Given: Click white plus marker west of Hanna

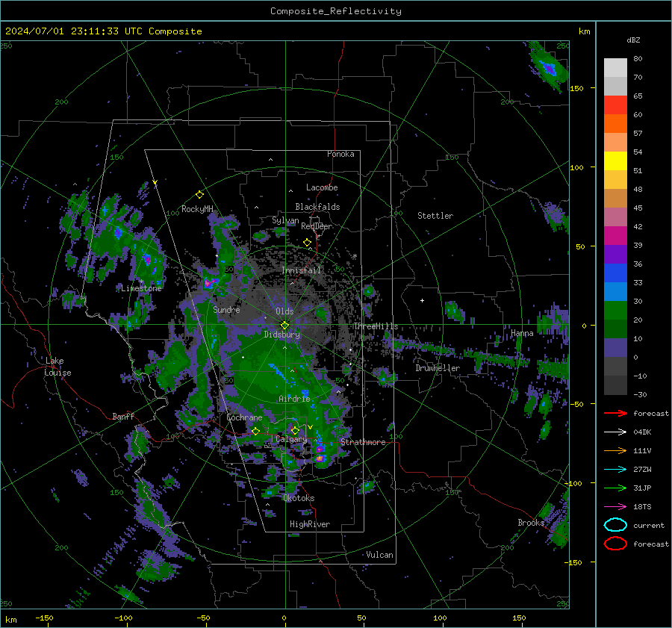Looking at the screenshot, I should (x=422, y=300).
